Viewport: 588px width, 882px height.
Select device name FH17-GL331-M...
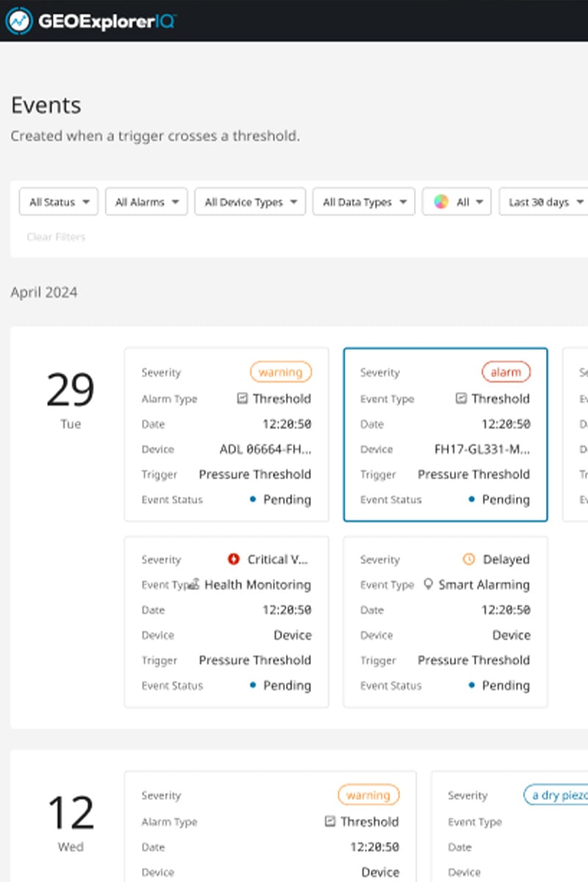point(482,449)
